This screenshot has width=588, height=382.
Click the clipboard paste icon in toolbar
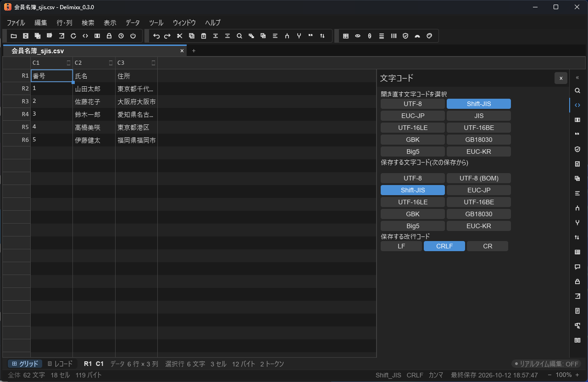pyautogui.click(x=204, y=36)
